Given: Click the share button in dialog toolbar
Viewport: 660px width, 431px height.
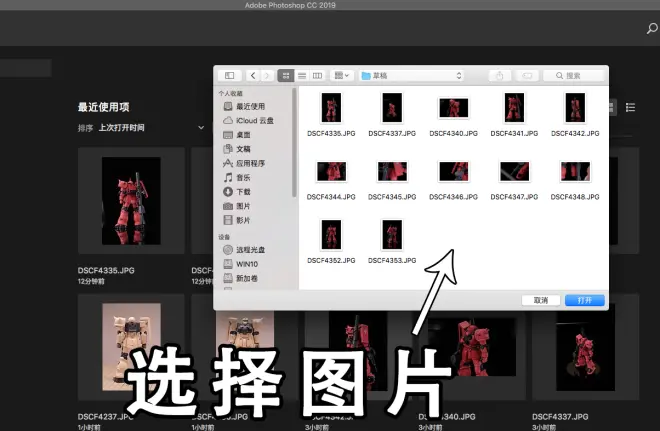Looking at the screenshot, I should tap(500, 76).
